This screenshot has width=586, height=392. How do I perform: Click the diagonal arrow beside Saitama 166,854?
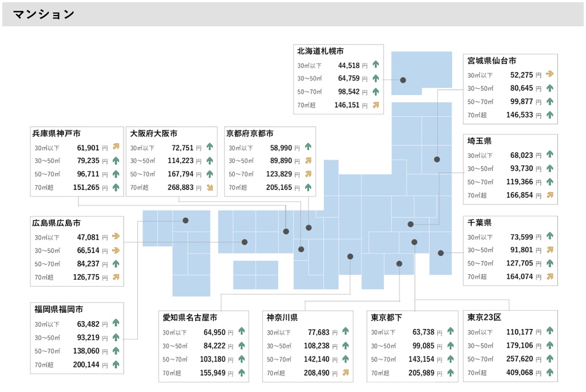(x=550, y=195)
